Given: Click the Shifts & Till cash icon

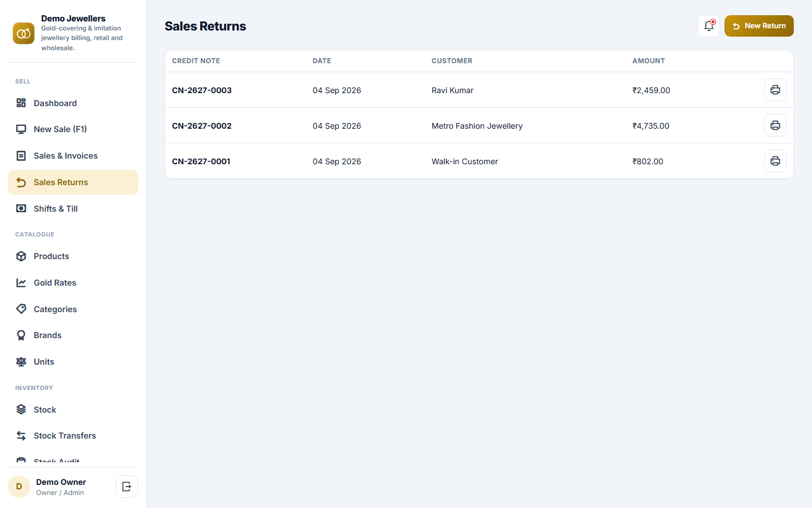Looking at the screenshot, I should coord(21,209).
